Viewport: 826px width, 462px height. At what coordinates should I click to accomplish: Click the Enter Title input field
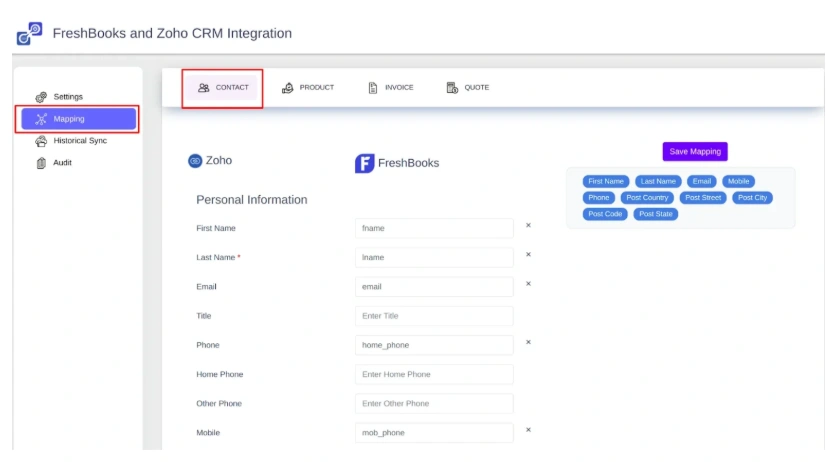pyautogui.click(x=434, y=316)
